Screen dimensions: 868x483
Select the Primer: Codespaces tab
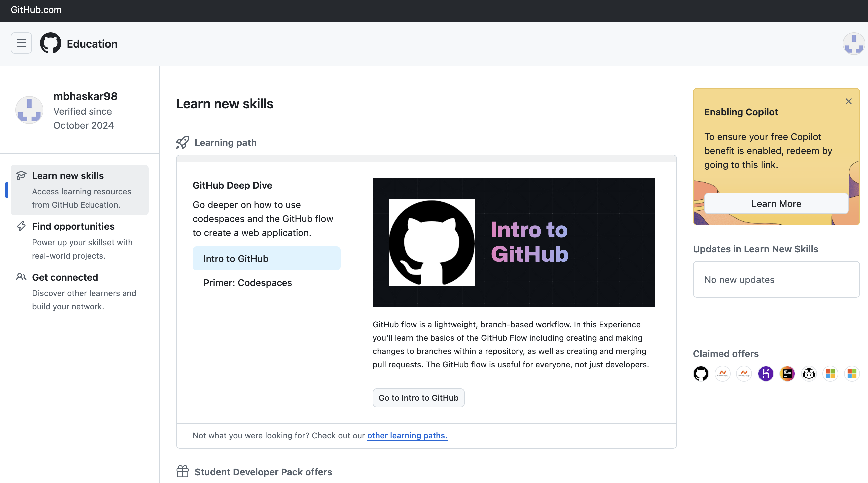(266, 283)
